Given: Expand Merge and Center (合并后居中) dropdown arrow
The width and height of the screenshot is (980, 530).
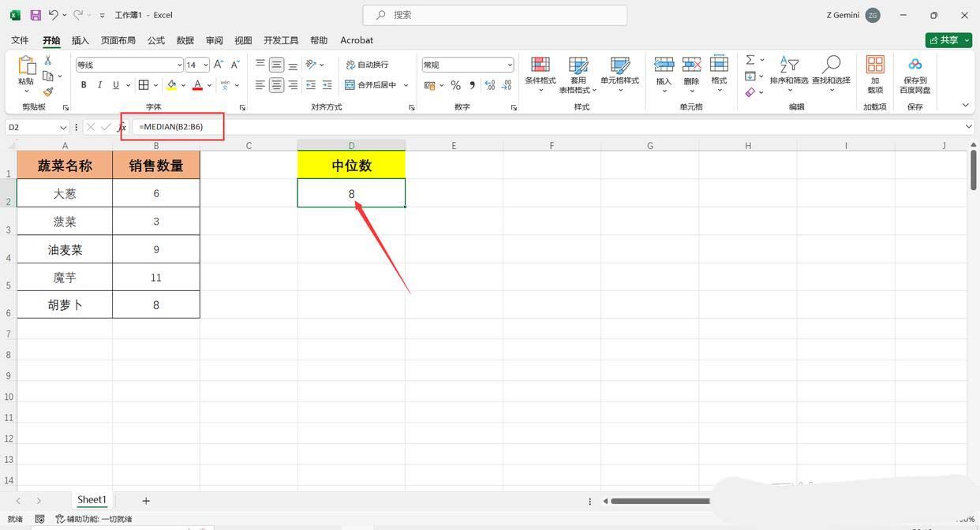Looking at the screenshot, I should pos(406,85).
